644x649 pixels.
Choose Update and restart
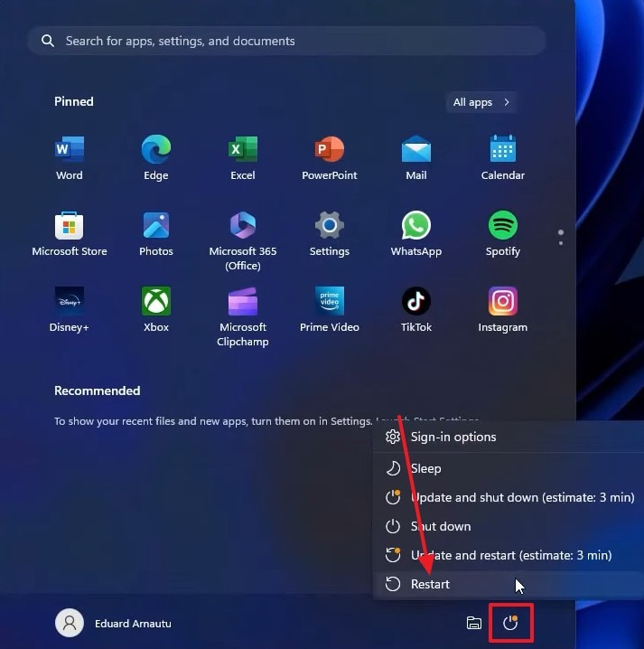pos(509,555)
